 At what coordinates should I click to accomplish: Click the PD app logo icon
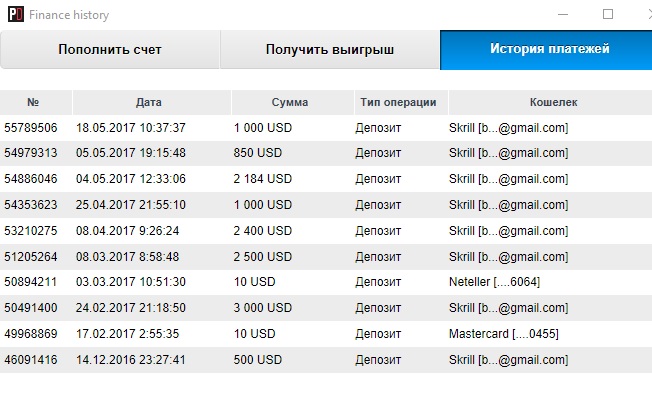pos(16,15)
